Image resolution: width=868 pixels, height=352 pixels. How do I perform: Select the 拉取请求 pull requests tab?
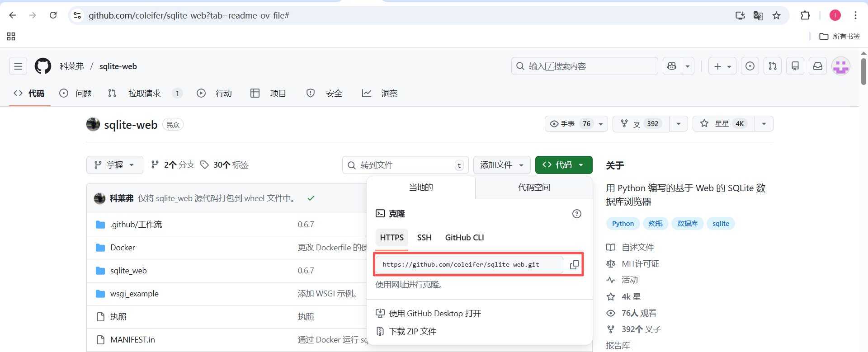coord(145,94)
